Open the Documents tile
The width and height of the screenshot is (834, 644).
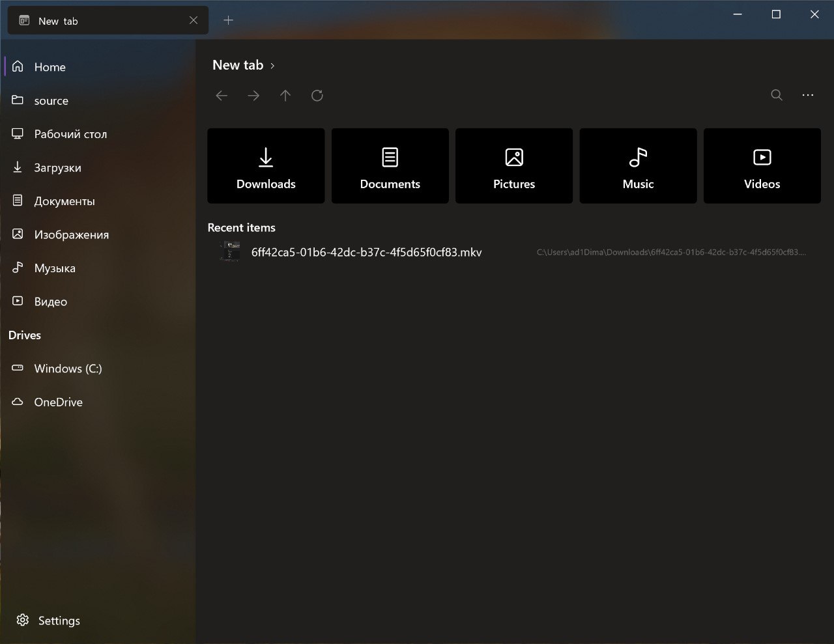click(390, 166)
